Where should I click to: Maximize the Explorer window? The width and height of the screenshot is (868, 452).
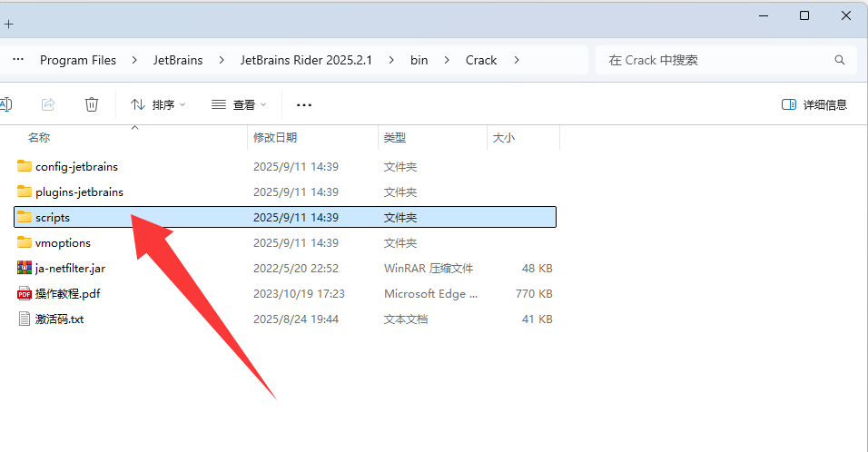804,16
